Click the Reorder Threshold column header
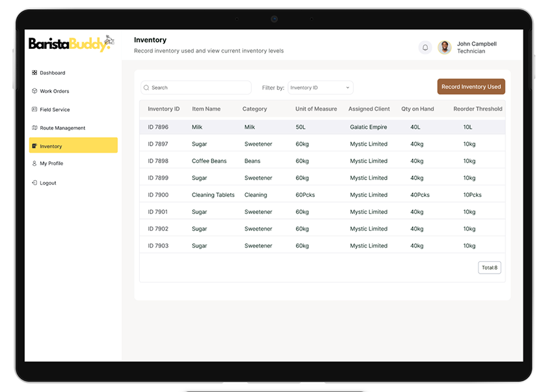 tap(477, 109)
